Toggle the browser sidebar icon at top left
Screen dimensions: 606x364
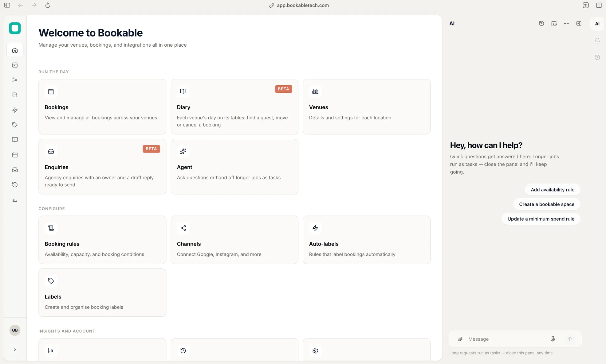pos(7,5)
